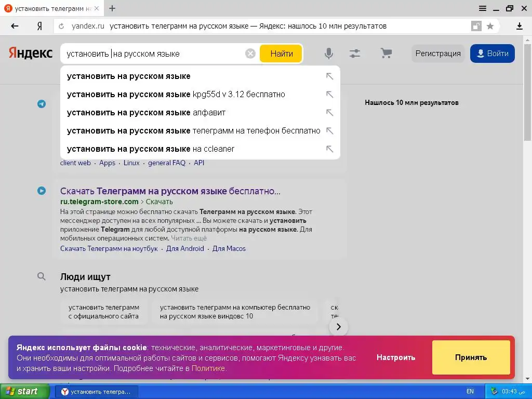Image resolution: width=532 pixels, height=399 pixels.
Task: Open the 'client web' sitelink
Action: point(75,163)
